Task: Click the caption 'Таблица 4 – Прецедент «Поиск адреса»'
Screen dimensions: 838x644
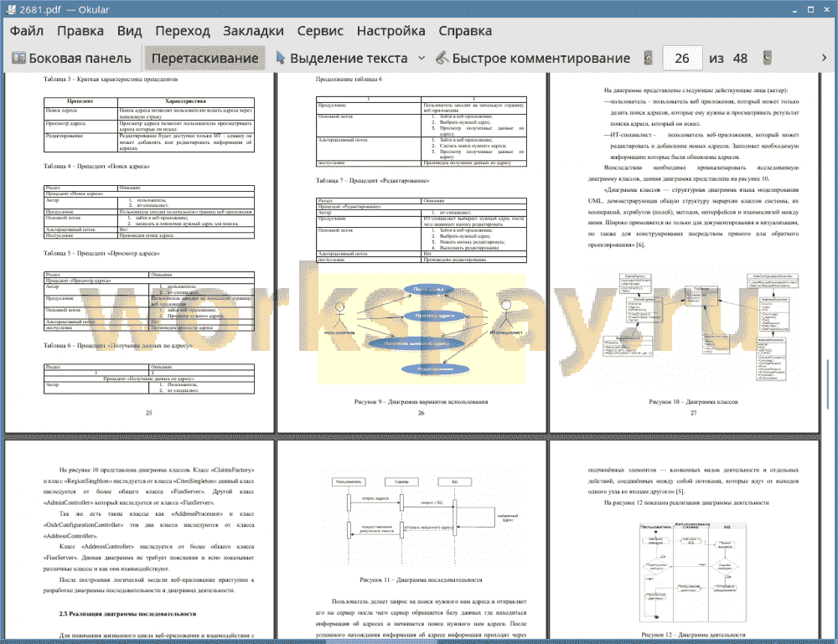Action: [96, 166]
